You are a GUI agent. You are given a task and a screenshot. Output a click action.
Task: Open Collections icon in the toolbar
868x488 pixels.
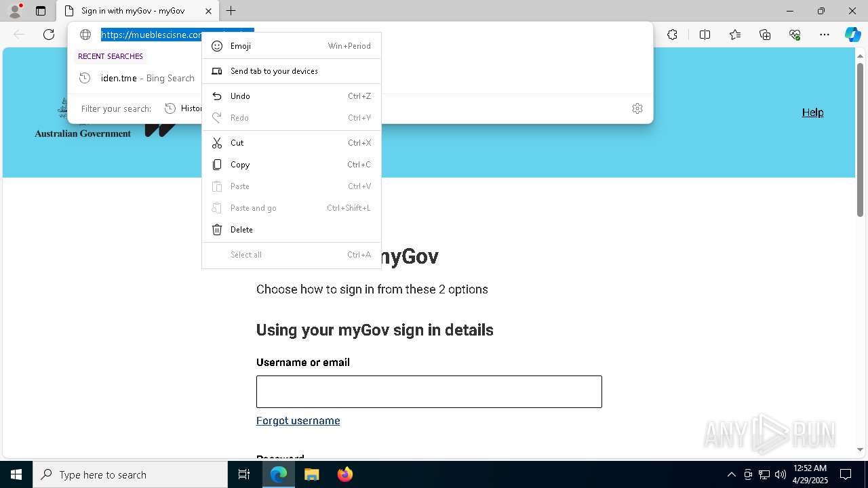765,35
